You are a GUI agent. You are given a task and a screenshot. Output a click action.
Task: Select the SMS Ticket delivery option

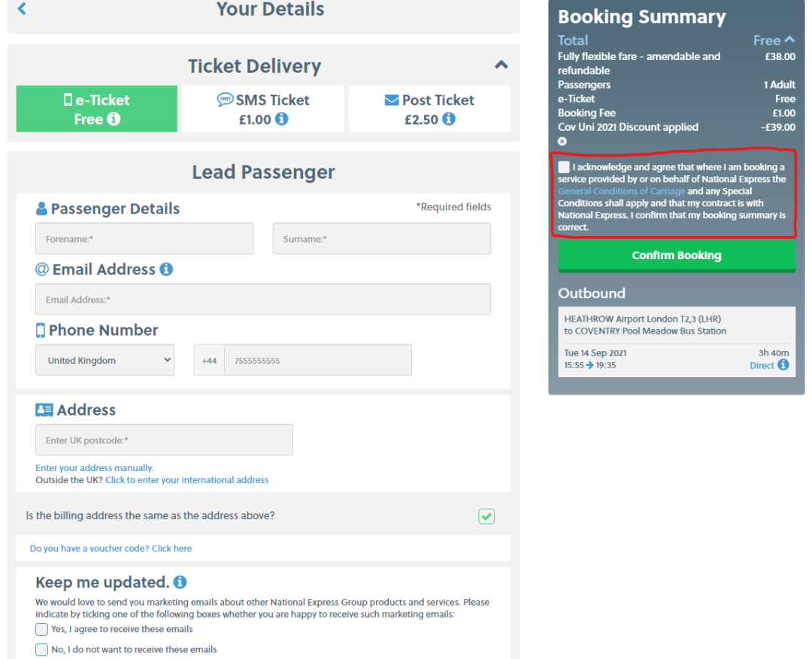click(x=263, y=109)
